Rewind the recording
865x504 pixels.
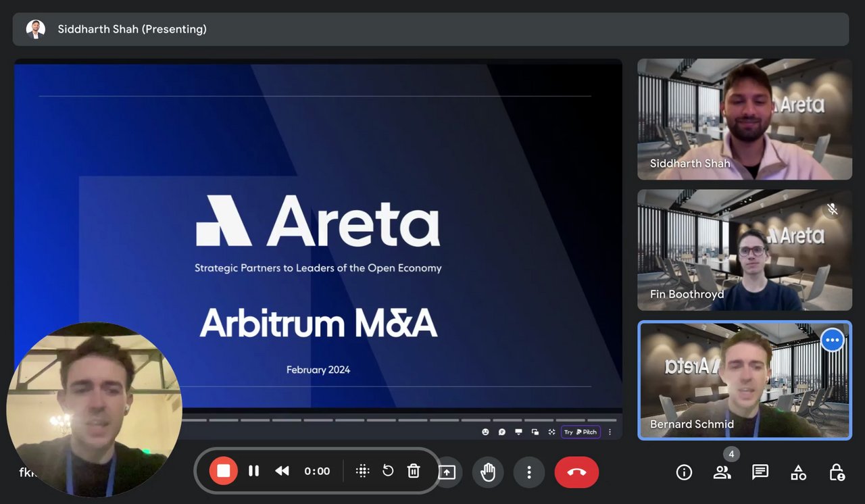coord(282,471)
